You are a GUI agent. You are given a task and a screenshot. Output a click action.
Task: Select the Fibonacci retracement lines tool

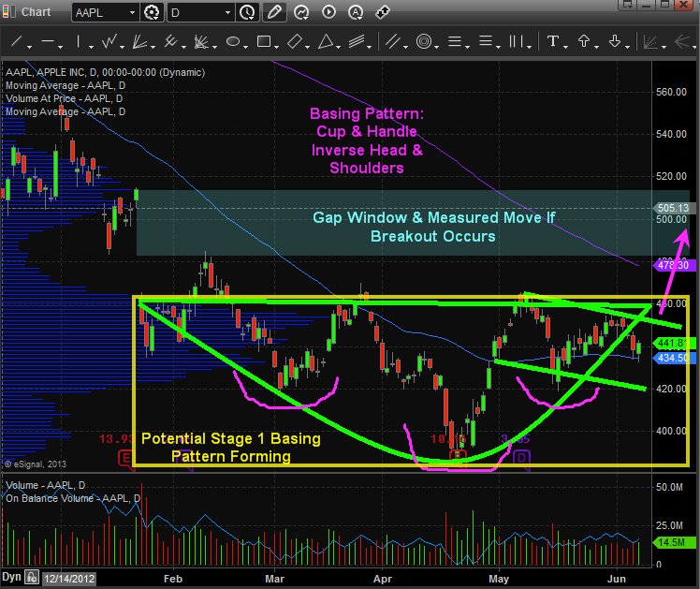[455, 41]
